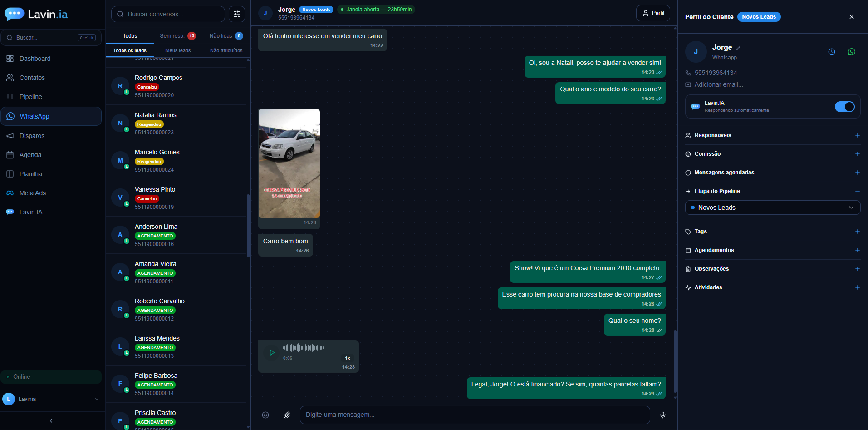Click Adicionar email link
Screen dimensions: 868x430
tap(719, 84)
